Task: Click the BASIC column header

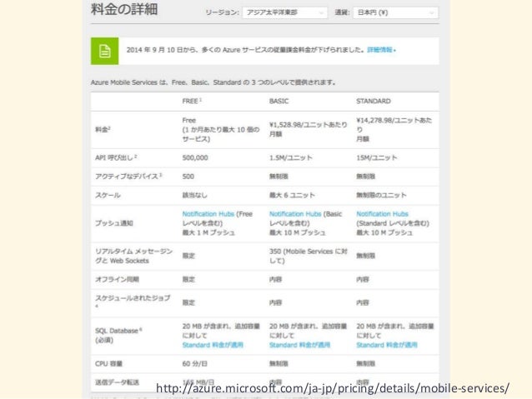Action: click(x=279, y=101)
